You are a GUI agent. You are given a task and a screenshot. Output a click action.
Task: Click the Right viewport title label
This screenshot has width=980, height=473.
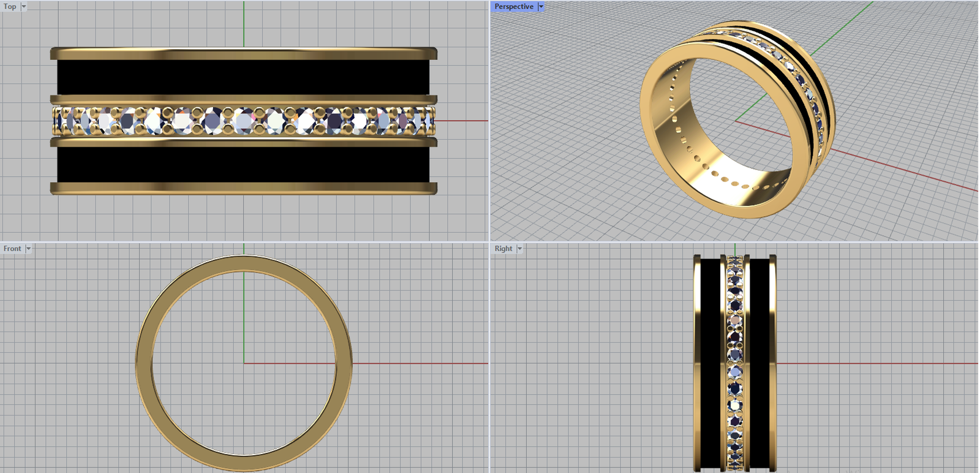point(503,249)
